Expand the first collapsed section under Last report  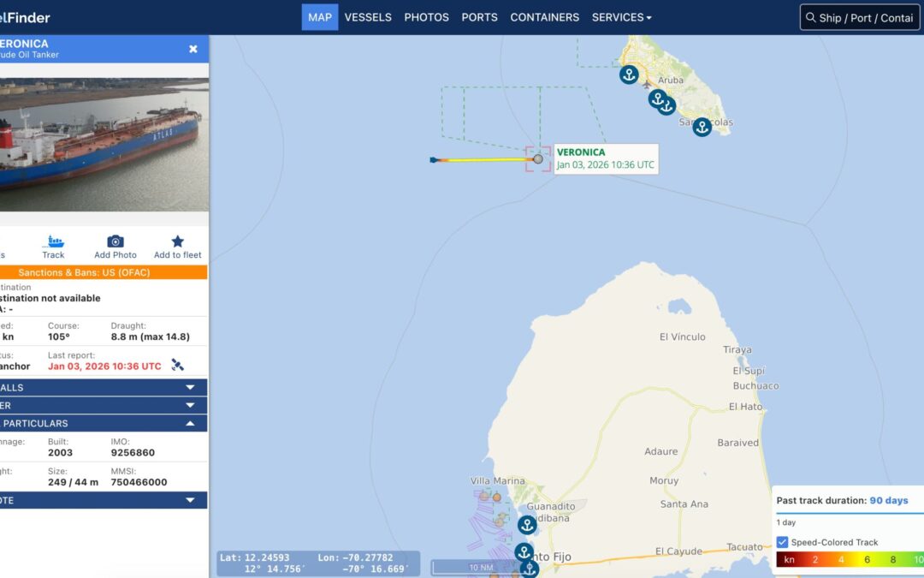pyautogui.click(x=190, y=388)
